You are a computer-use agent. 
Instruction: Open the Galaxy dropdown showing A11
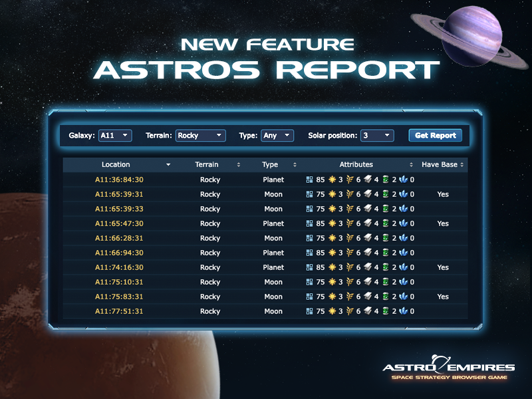[x=115, y=136]
